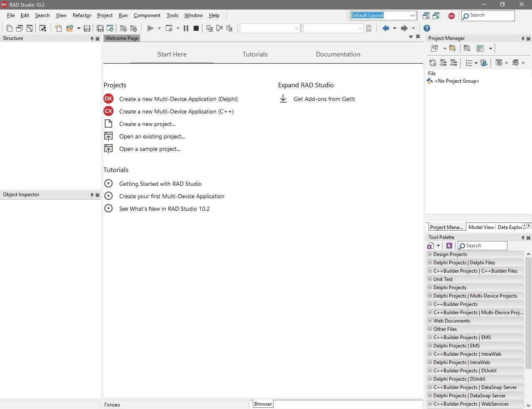Click the Save Desktop layout icon

coord(426,16)
